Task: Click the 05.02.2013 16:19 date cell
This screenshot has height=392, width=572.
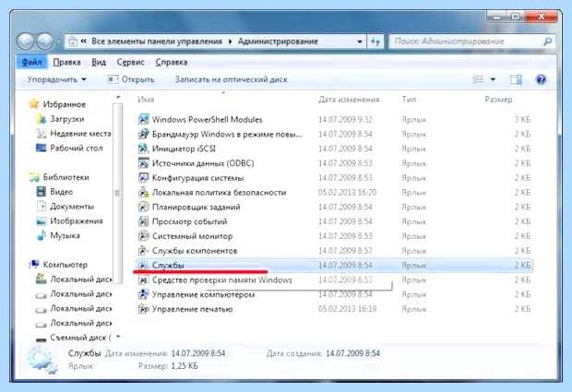Action: (347, 309)
